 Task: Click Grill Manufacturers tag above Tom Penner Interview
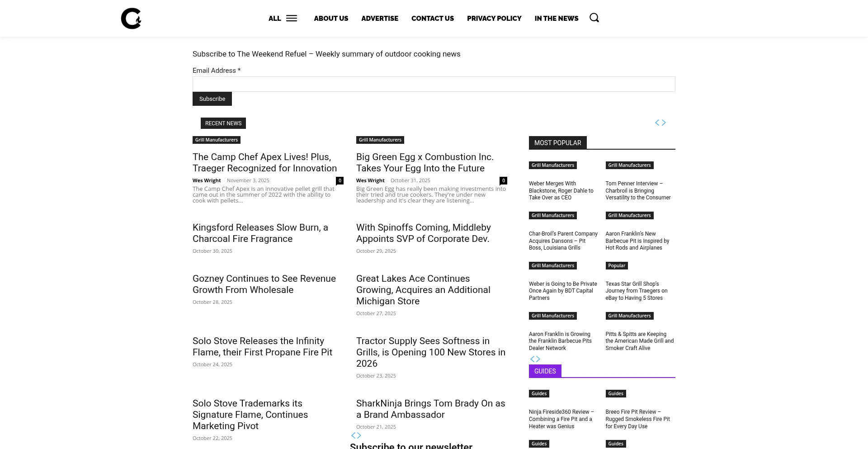coord(630,165)
